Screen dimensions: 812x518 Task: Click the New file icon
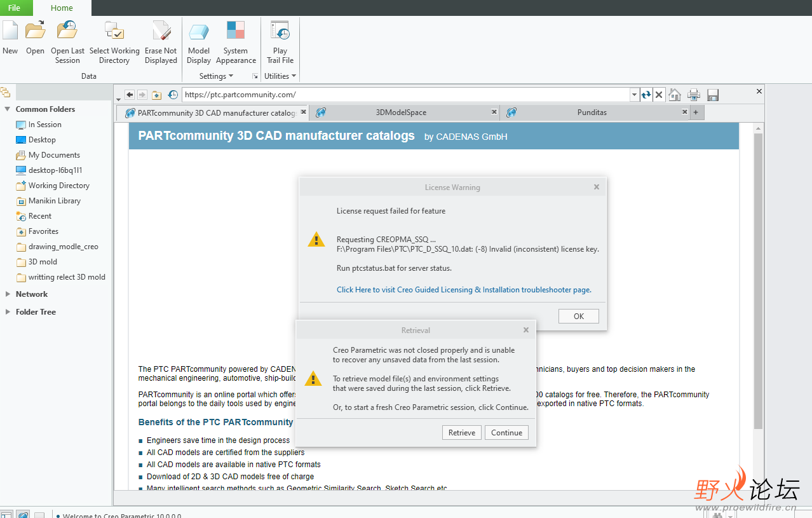[x=10, y=31]
